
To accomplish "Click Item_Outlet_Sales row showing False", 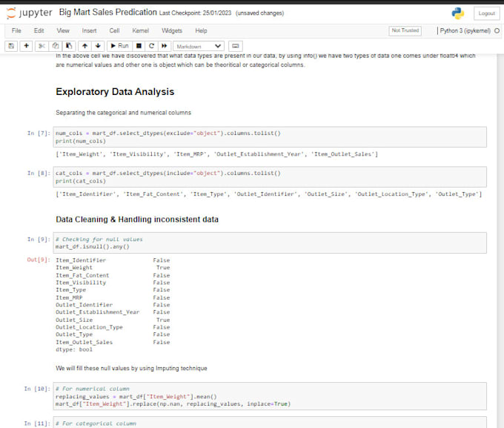I will 113,342.
